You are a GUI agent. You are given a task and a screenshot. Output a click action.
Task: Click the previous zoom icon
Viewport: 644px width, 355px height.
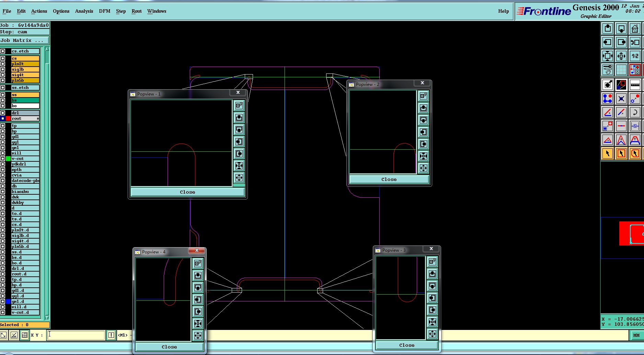[635, 42]
